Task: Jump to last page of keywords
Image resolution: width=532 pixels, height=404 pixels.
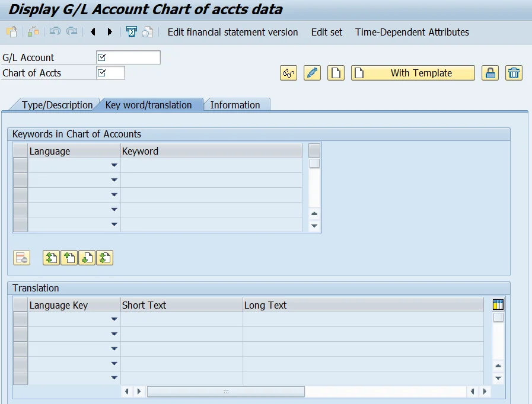Action: [104, 258]
